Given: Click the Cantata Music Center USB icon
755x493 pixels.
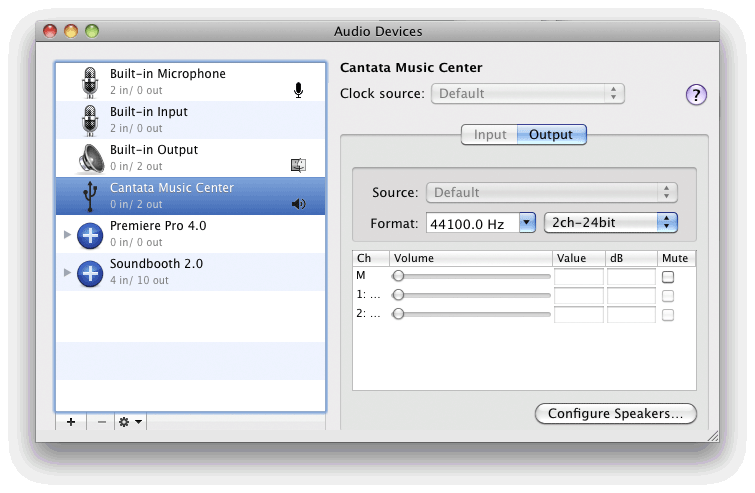Looking at the screenshot, I should pyautogui.click(x=91, y=196).
